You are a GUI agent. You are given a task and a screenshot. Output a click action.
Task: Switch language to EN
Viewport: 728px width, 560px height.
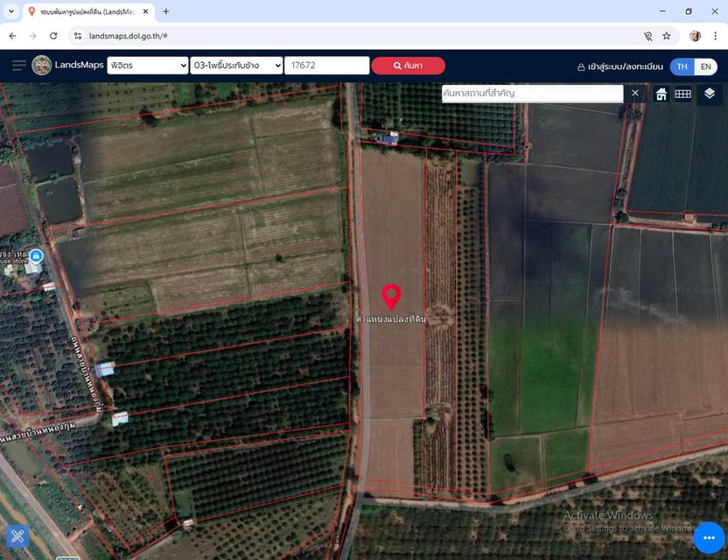(x=705, y=66)
